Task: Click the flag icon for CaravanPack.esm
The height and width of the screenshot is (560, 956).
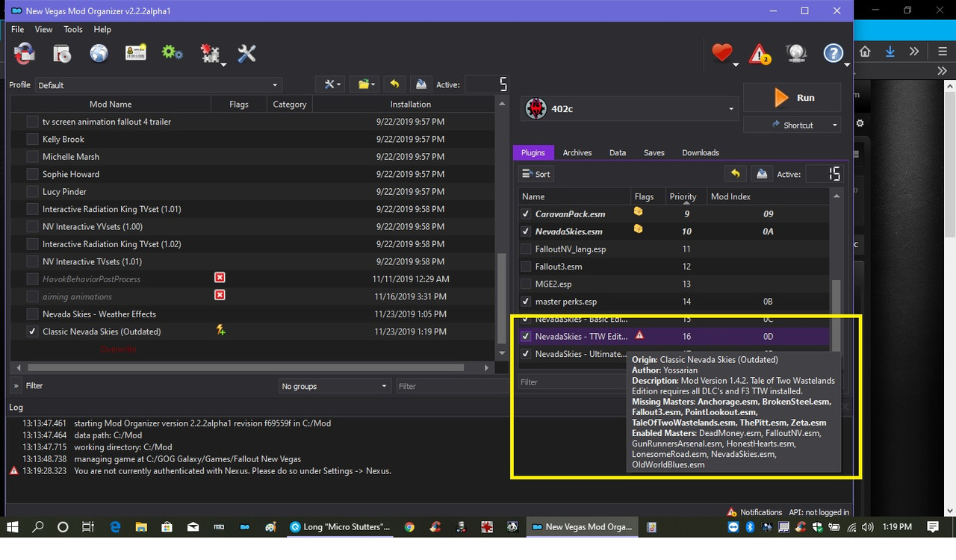Action: click(x=638, y=212)
